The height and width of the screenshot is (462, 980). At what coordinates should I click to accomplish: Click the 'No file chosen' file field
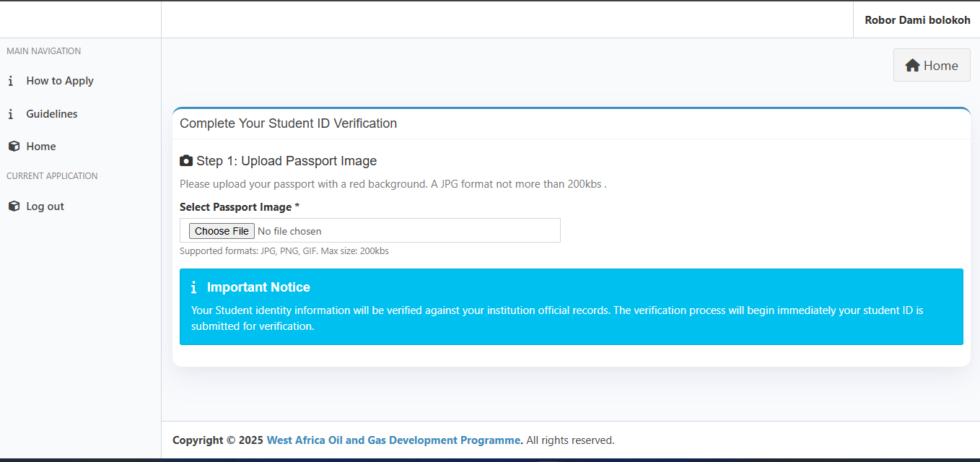pyautogui.click(x=289, y=231)
